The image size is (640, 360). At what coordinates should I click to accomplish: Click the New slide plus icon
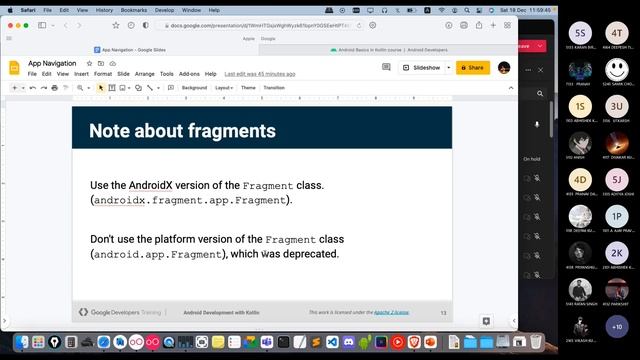15,88
